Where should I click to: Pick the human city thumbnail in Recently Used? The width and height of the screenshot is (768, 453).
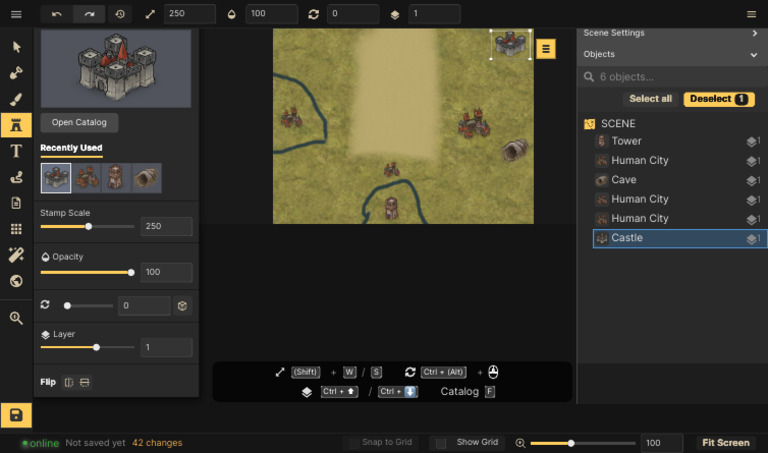86,178
